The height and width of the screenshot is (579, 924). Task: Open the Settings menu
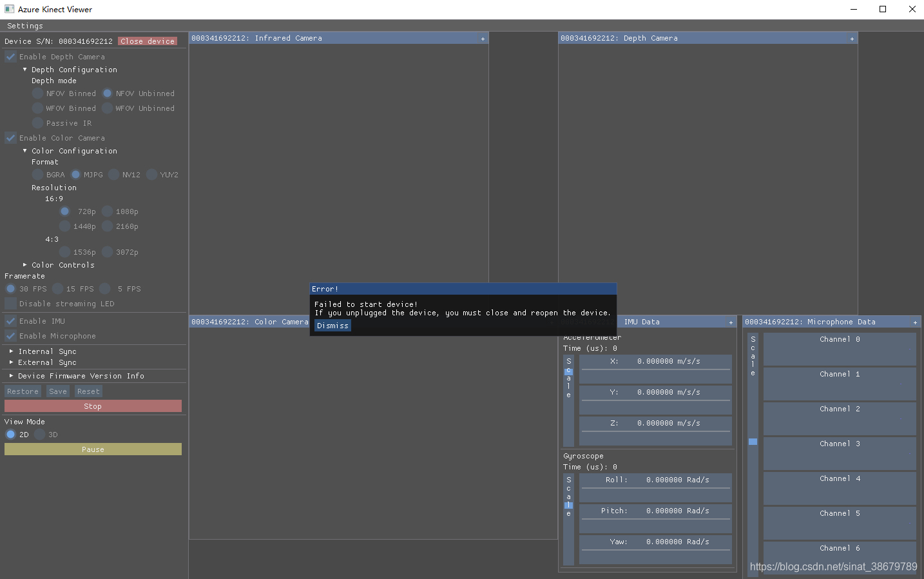(x=25, y=26)
